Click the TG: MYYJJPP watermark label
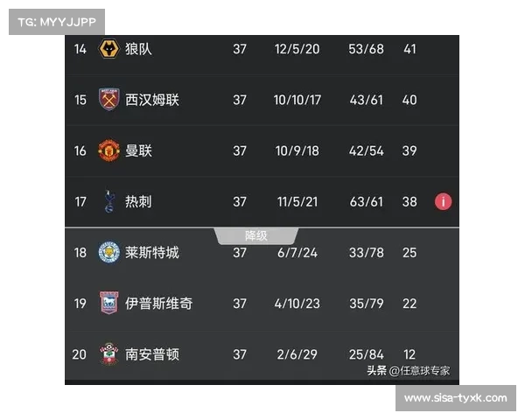The height and width of the screenshot is (420, 525). (57, 22)
